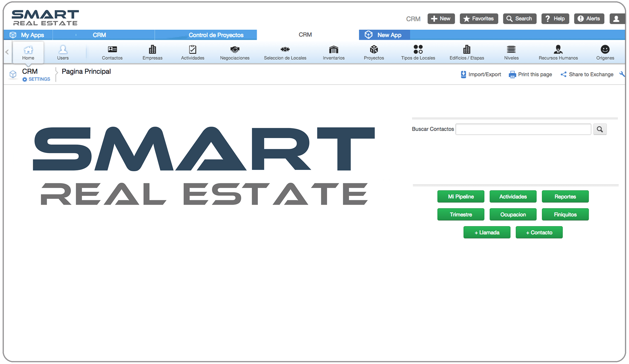The height and width of the screenshot is (364, 629).
Task: Open the Empresas module icon
Action: click(x=152, y=52)
